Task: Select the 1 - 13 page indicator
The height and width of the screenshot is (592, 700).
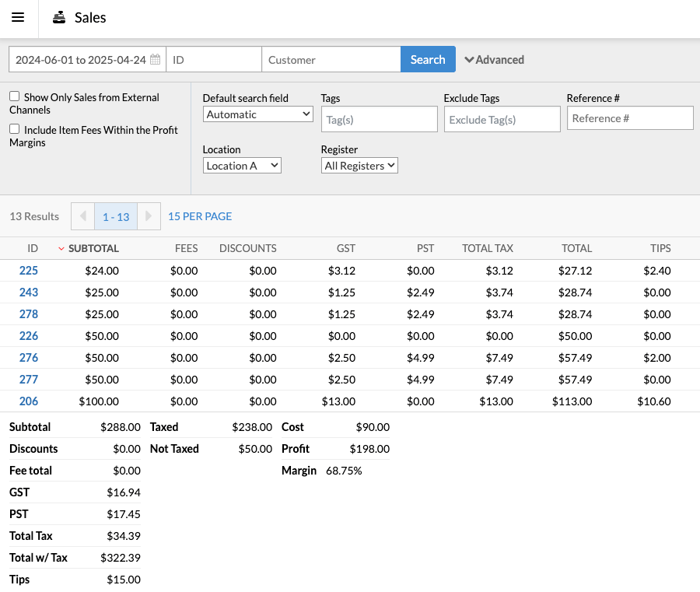Action: point(116,216)
